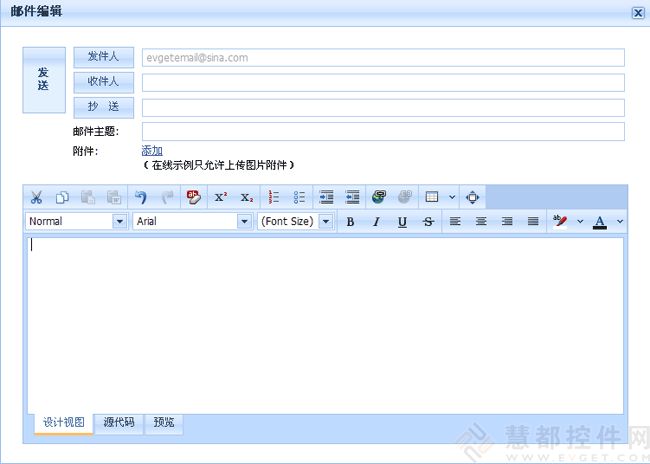The width and height of the screenshot is (650, 464).
Task: Toggle fullscreen editor mode
Action: (x=473, y=197)
